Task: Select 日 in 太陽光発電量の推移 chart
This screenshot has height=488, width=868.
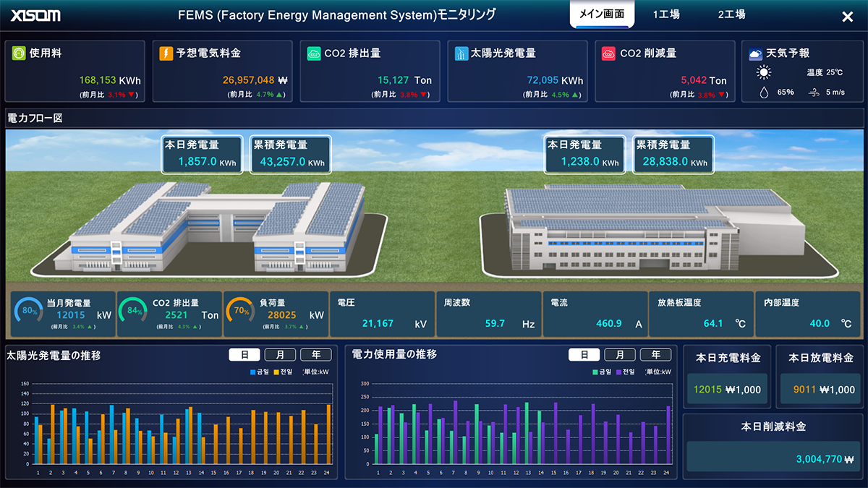Action: 244,355
